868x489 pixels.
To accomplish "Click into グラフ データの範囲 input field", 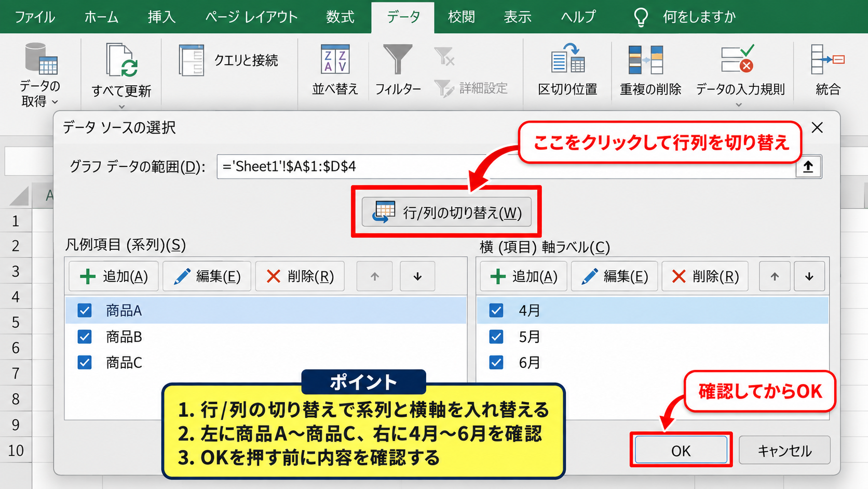I will click(506, 167).
